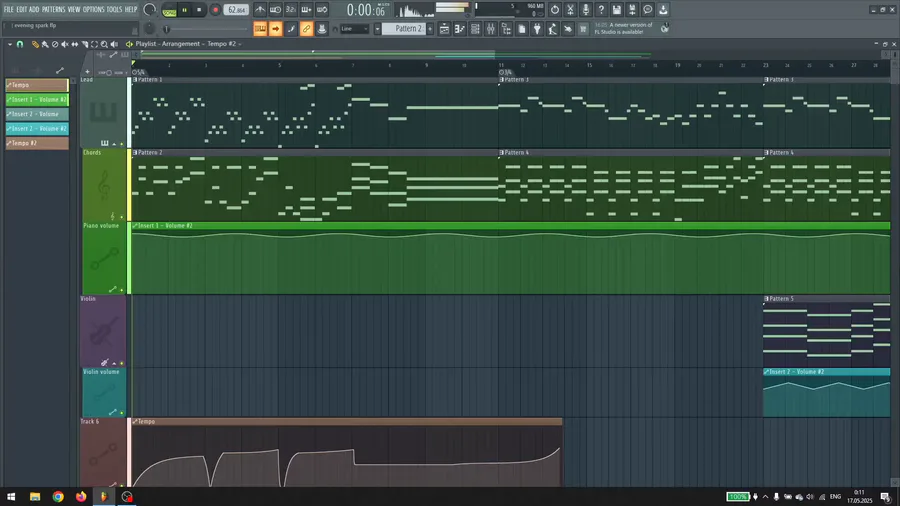Open the EDIT menu
Image resolution: width=900 pixels, height=506 pixels.
point(22,9)
